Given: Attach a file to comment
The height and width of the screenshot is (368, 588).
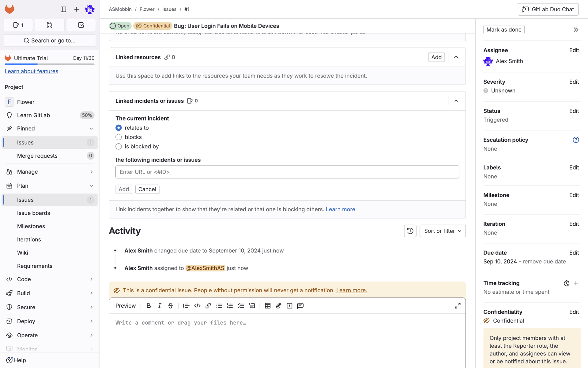Looking at the screenshot, I should point(278,306).
